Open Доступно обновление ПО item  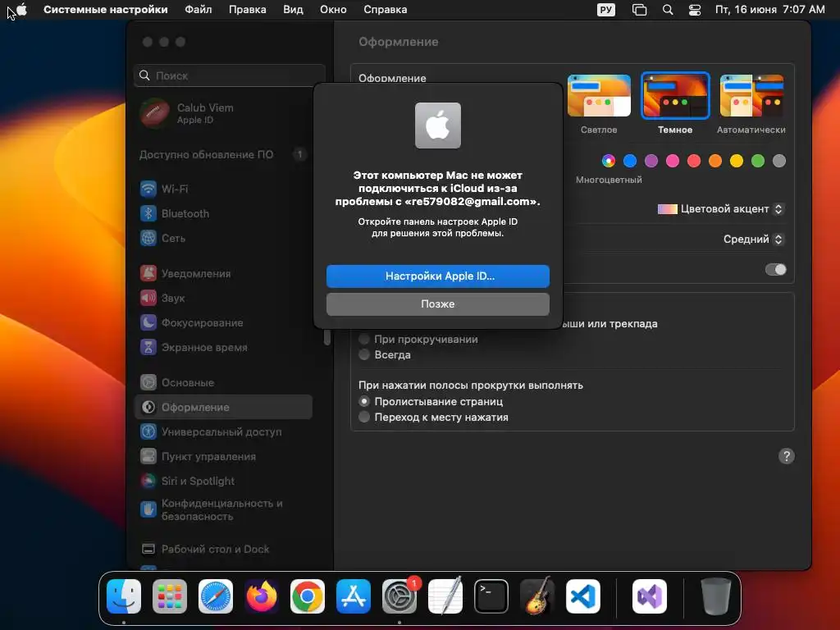(223, 154)
